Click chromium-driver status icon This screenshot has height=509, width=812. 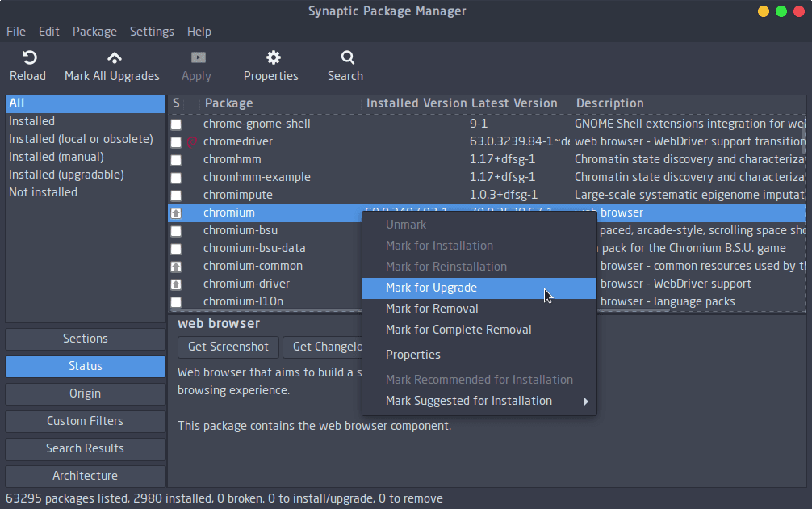(x=176, y=284)
